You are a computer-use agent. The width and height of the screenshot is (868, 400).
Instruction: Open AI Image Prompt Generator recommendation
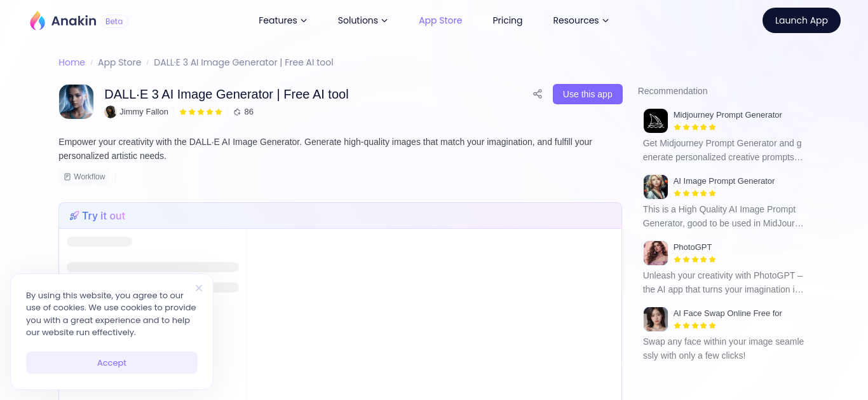point(724,181)
